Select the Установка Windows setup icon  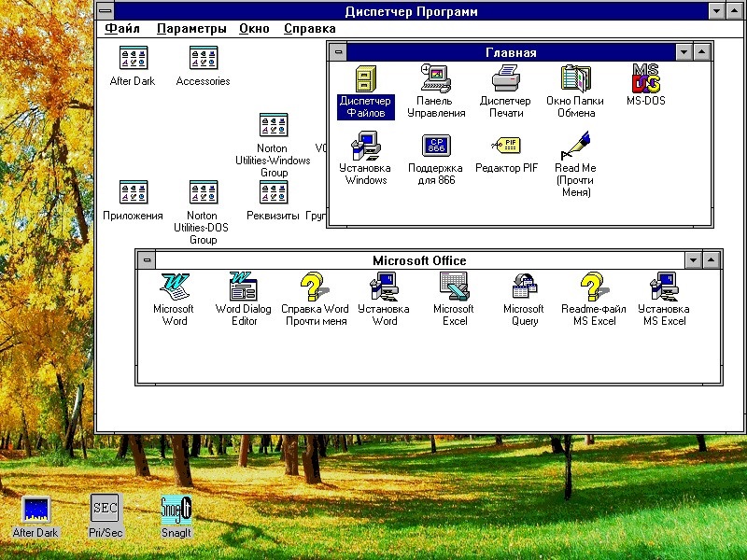pyautogui.click(x=366, y=146)
